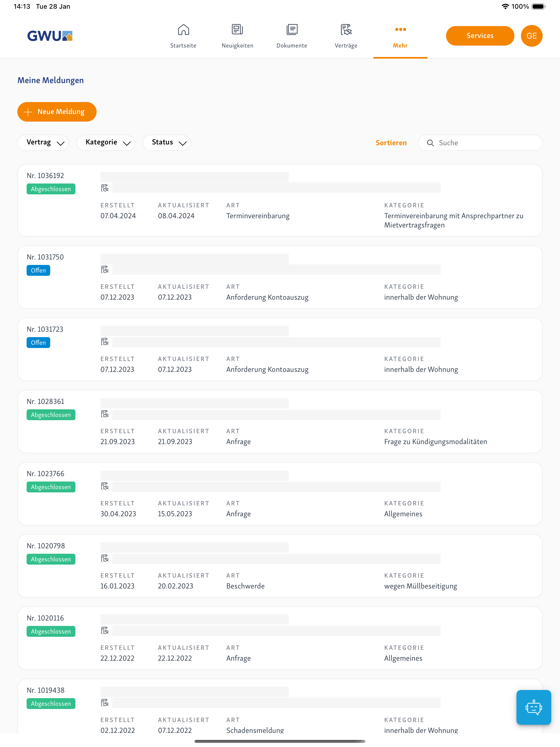Open the GE user avatar
Screen dimensions: 560x747
pos(531,36)
